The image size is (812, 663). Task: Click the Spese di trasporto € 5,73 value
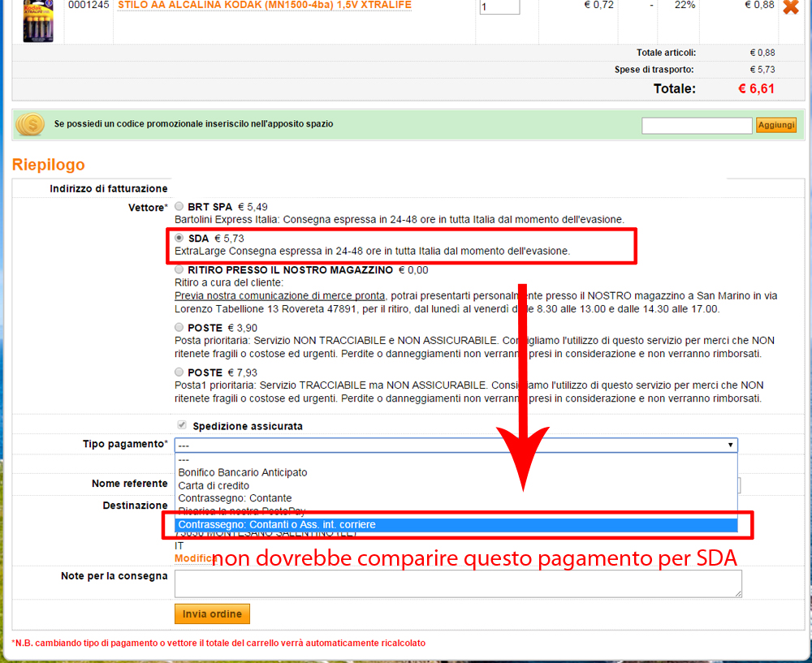click(x=762, y=69)
